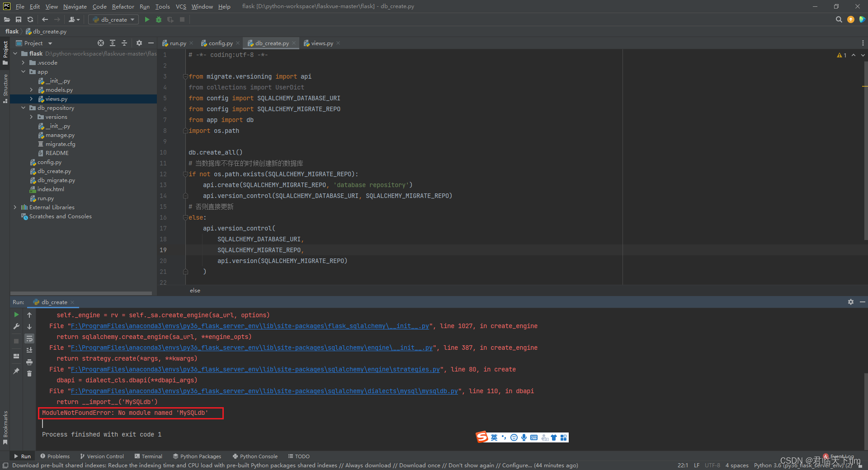The image size is (868, 470).
Task: Open the Navigate menu
Action: coord(75,6)
